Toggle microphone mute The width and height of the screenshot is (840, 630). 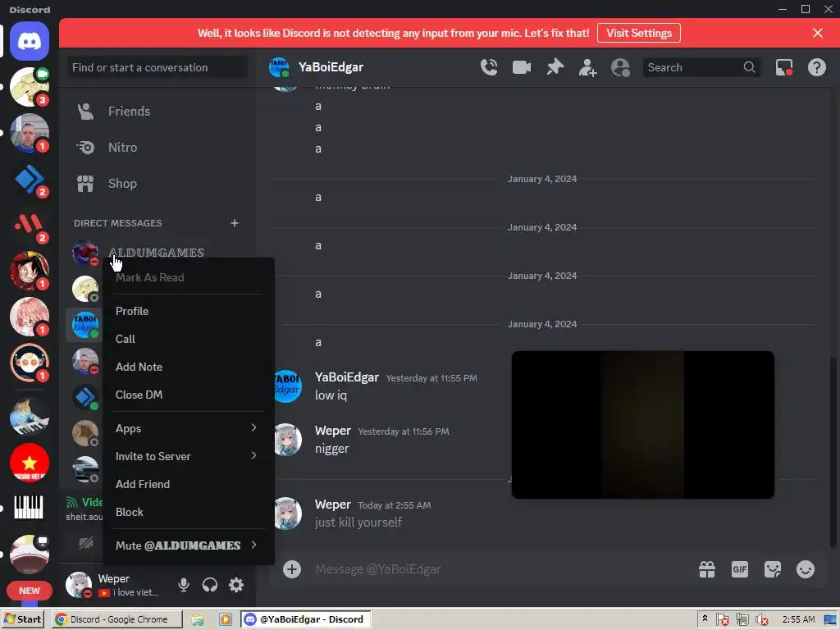click(184, 584)
